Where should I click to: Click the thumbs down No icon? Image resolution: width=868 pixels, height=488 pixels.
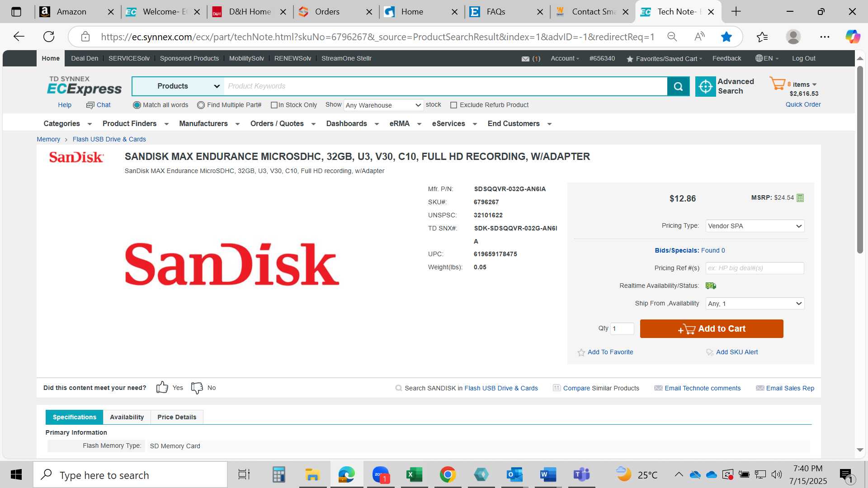tap(197, 388)
